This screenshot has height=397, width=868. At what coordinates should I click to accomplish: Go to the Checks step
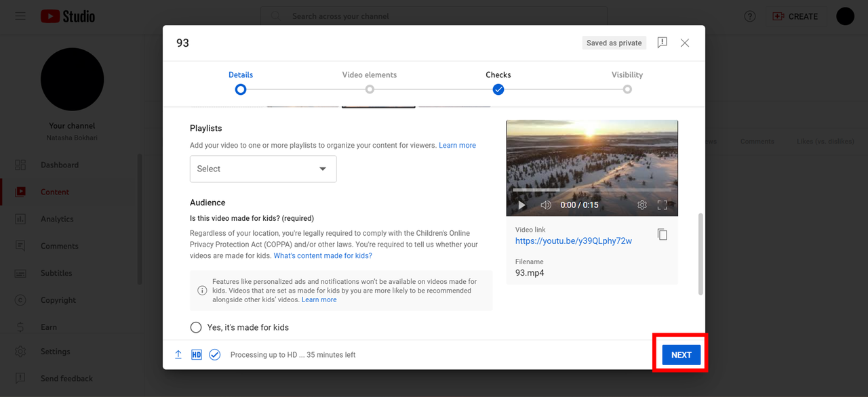pyautogui.click(x=498, y=81)
